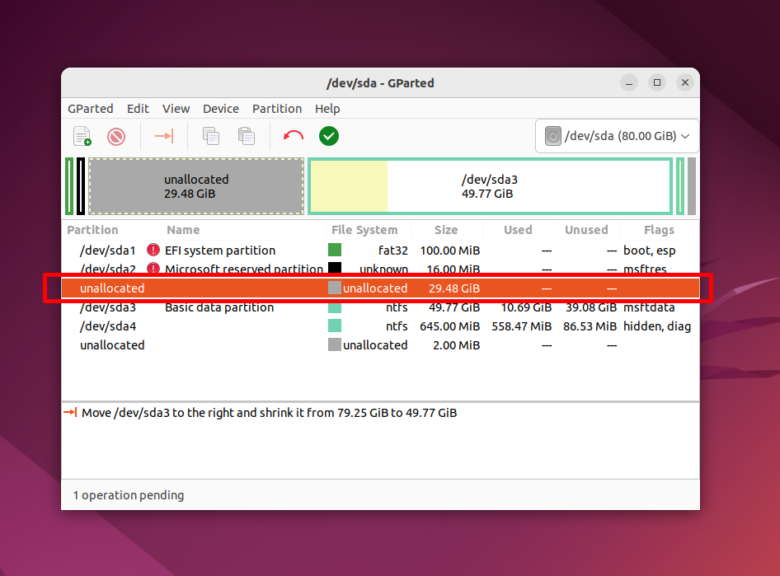780x576 pixels.
Task: Click the 100.00 MiB size cell
Action: tap(450, 250)
